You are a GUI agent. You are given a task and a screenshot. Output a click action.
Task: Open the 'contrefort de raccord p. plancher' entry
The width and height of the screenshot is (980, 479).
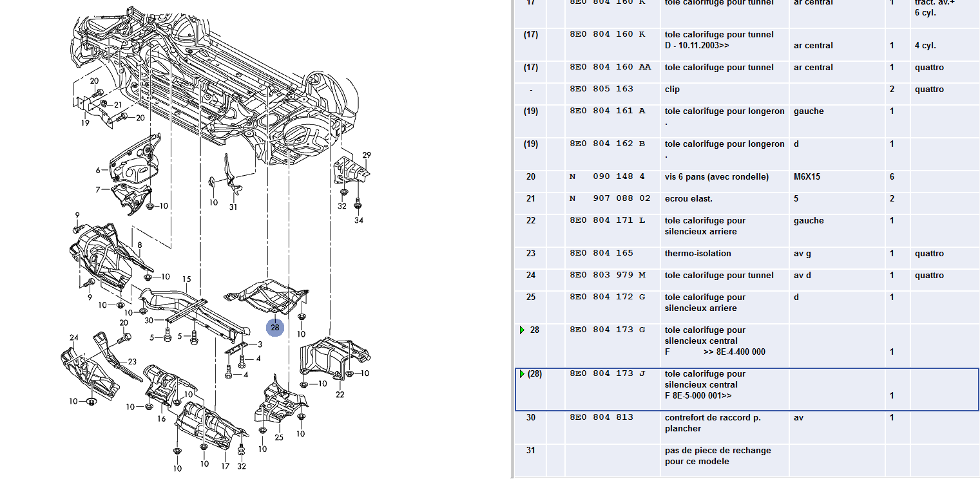point(712,423)
